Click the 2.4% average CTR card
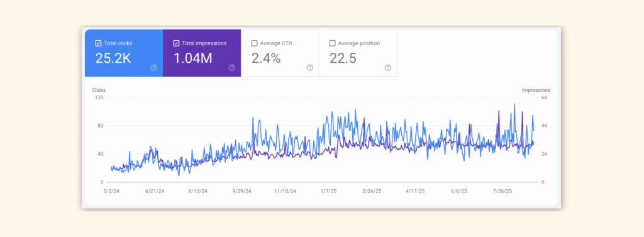 click(x=280, y=53)
